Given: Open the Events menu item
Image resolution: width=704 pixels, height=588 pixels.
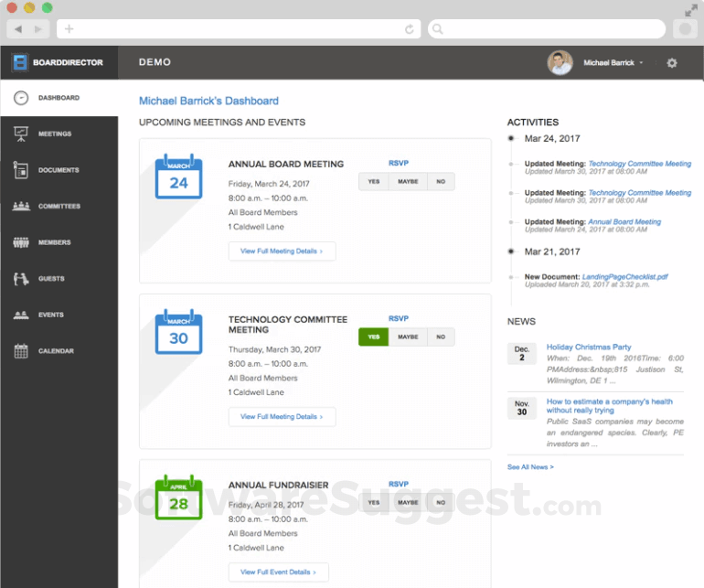Looking at the screenshot, I should point(51,315).
